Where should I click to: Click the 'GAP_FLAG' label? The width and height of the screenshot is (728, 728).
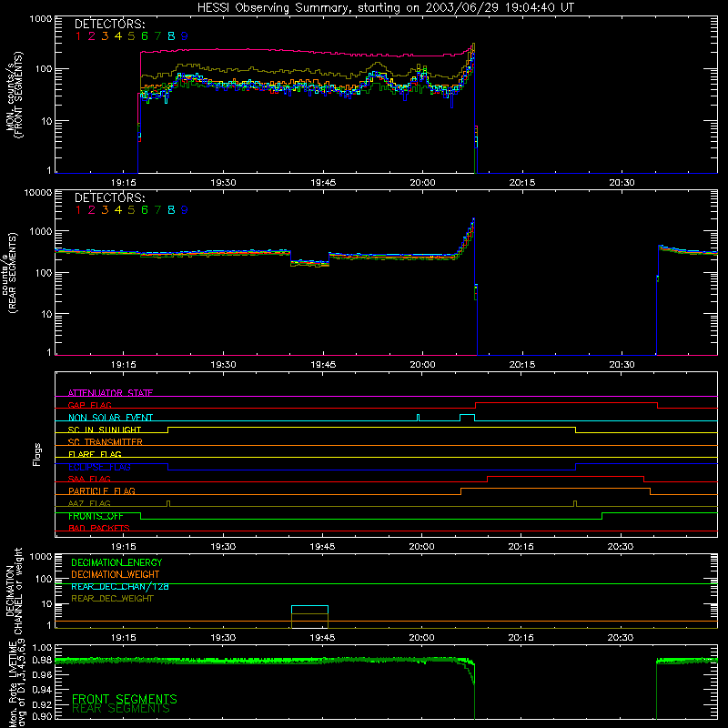tap(89, 405)
